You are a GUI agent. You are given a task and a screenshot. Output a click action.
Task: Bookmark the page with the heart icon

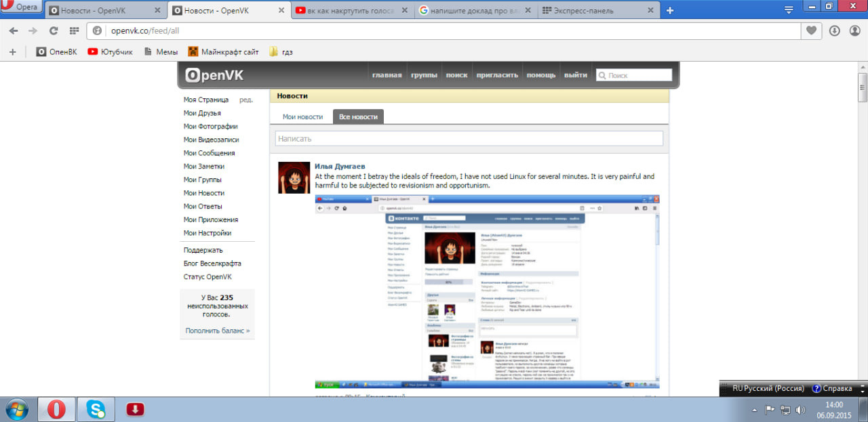point(811,31)
